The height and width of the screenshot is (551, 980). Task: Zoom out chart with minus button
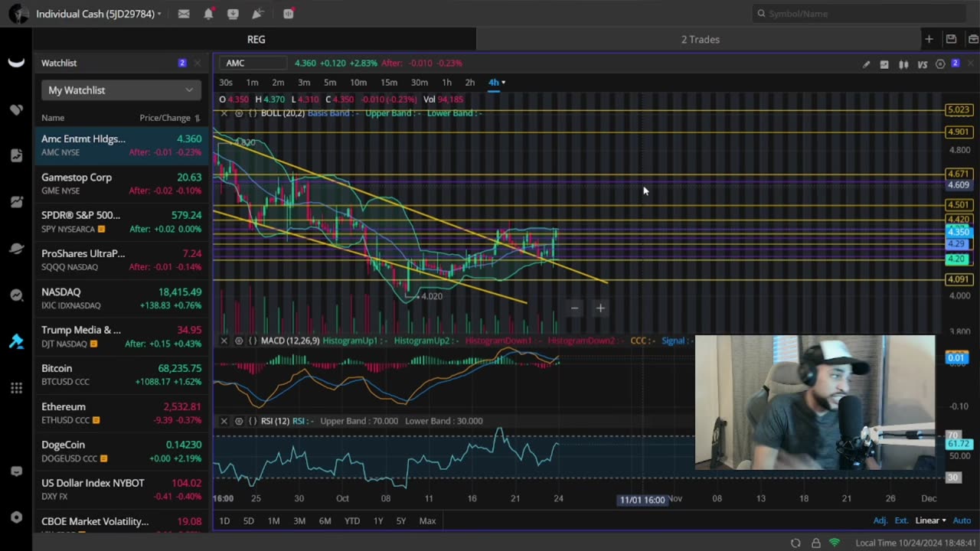point(575,308)
